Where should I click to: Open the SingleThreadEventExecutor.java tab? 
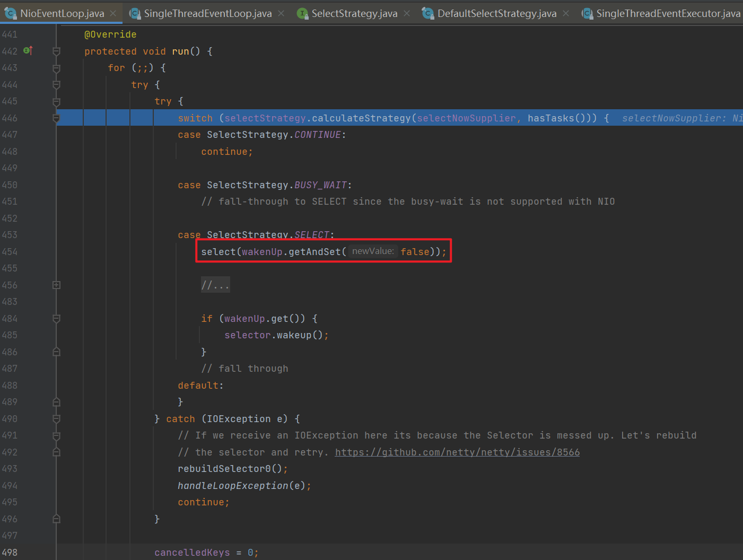tap(667, 13)
